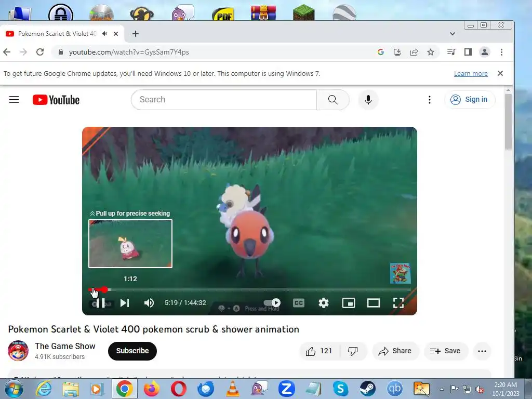Enable theater mode view

pos(373,303)
